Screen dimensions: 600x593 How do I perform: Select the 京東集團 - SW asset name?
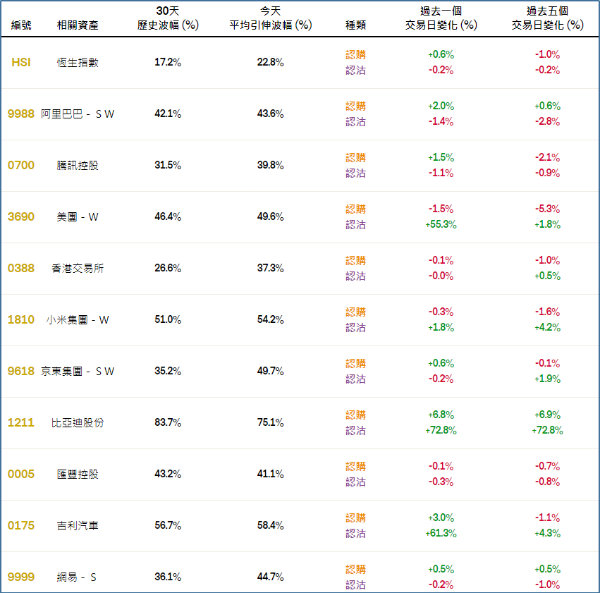pos(77,371)
